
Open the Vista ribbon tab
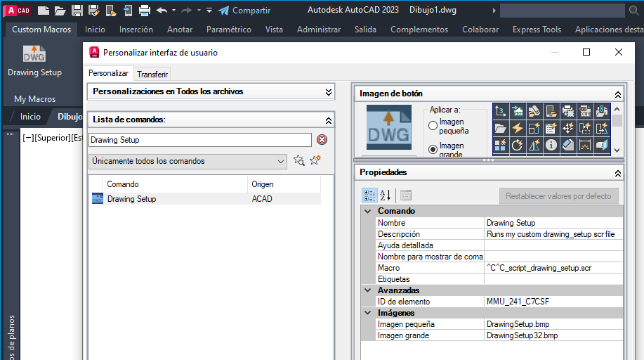point(274,30)
